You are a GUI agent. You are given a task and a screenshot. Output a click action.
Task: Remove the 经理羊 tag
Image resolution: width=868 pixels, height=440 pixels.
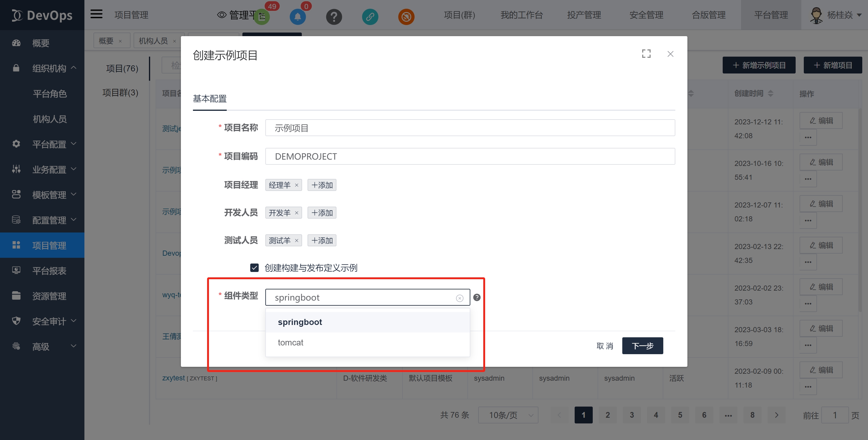pos(297,185)
